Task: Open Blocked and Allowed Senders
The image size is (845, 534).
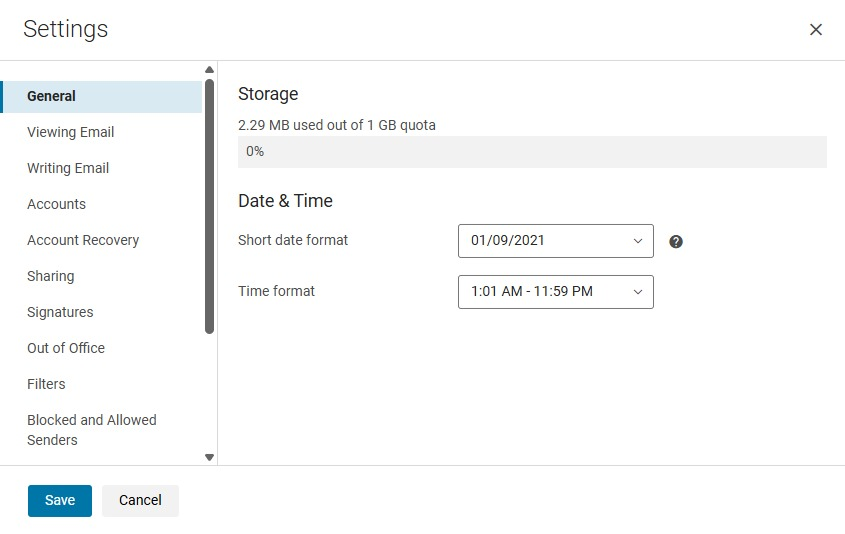Action: [91, 430]
